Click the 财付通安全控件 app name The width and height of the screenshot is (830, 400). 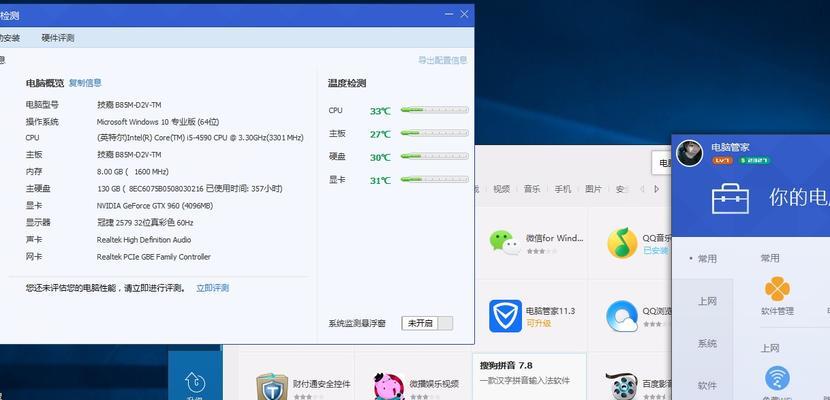coord(321,384)
